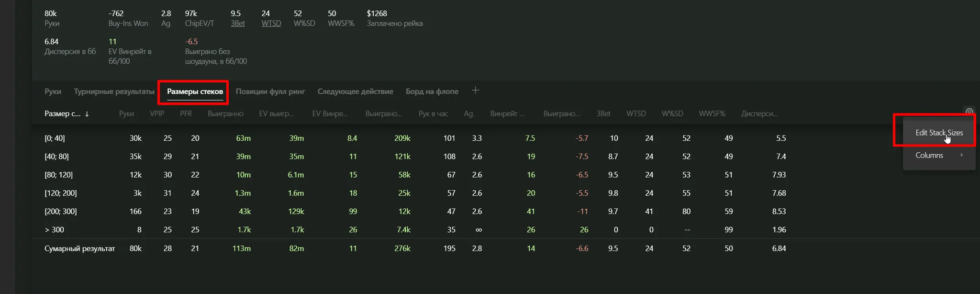Open the Борд на флопе tab
This screenshot has height=294, width=980.
coord(432,91)
